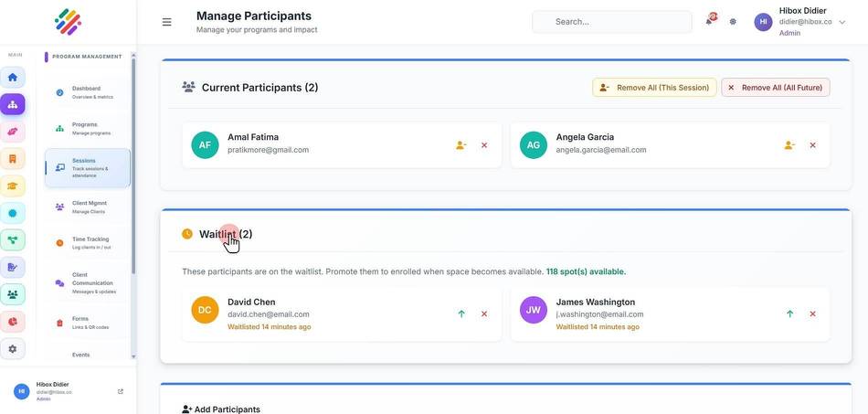
Task: Click the AG avatar of Angela Garcia
Action: [533, 145]
